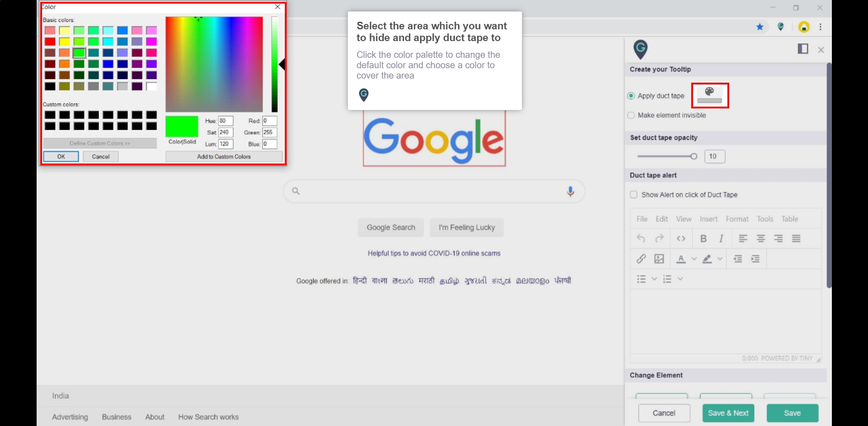Open the guide extension icon in toolbar
This screenshot has width=868, height=426.
click(781, 27)
